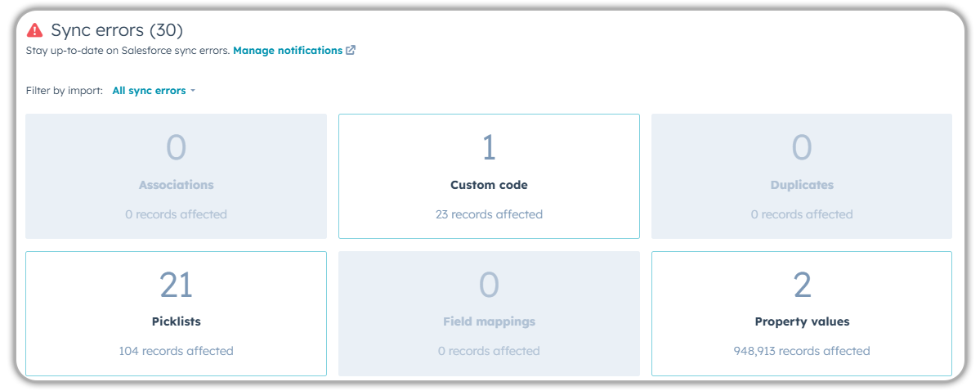Select the Field mappings error card
980x391 pixels.
click(489, 313)
